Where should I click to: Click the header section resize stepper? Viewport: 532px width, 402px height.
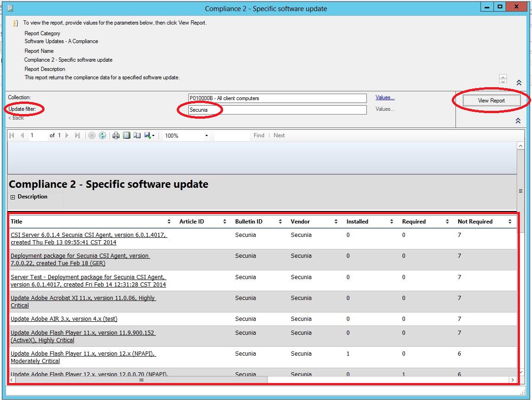[503, 79]
